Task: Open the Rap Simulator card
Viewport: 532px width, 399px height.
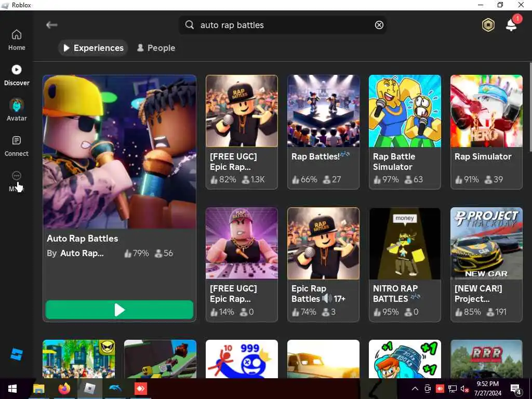Action: point(486,132)
